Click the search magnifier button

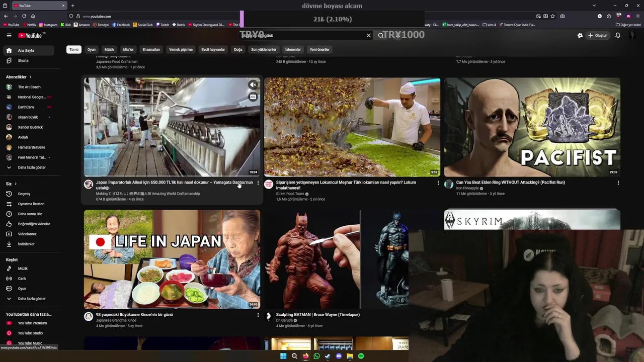(x=381, y=36)
